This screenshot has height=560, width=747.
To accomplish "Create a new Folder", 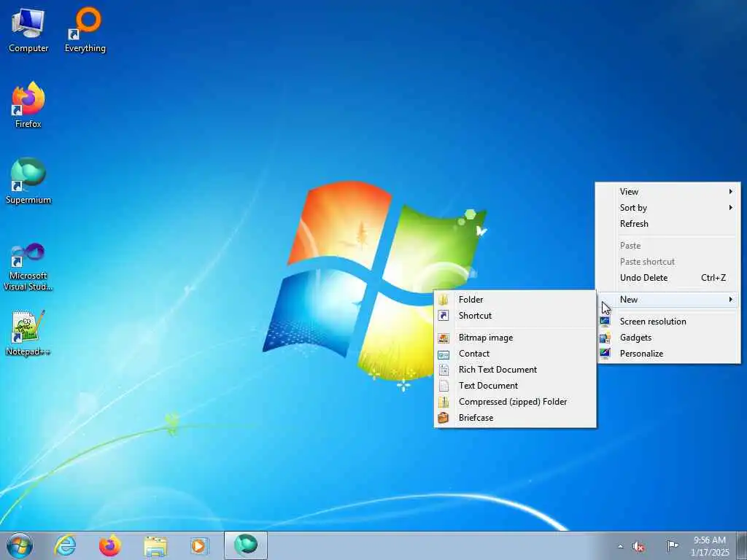I will [515, 300].
